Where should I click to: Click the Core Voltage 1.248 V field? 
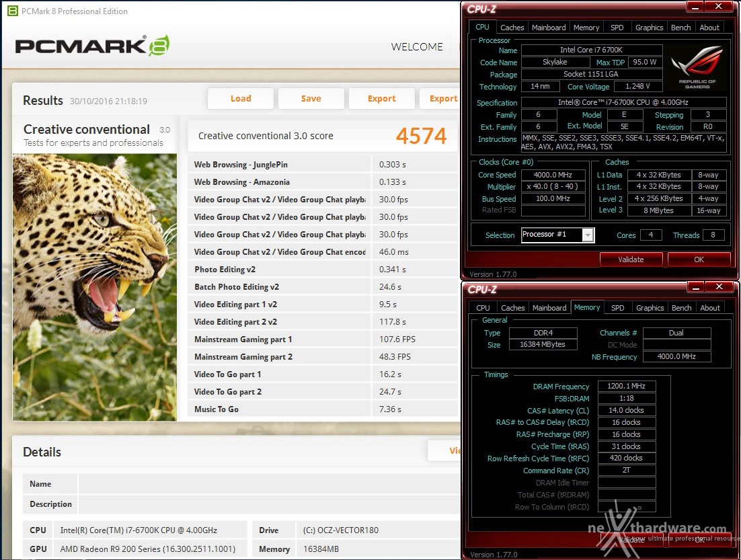pyautogui.click(x=638, y=87)
